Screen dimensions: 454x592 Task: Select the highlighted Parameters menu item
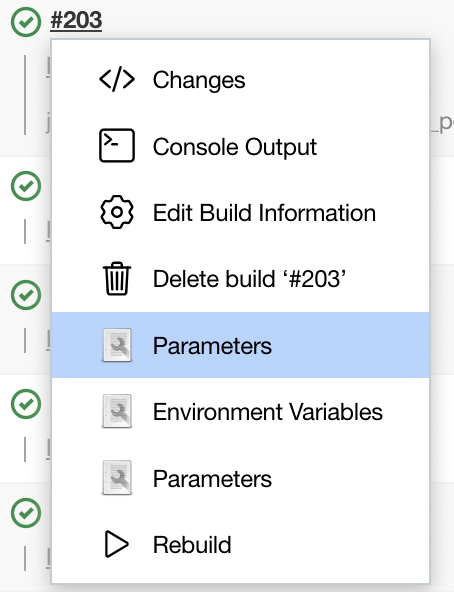(x=241, y=345)
